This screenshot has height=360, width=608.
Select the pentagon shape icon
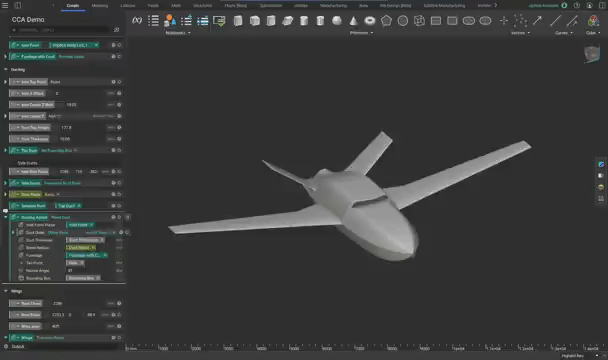pyautogui.click(x=386, y=21)
